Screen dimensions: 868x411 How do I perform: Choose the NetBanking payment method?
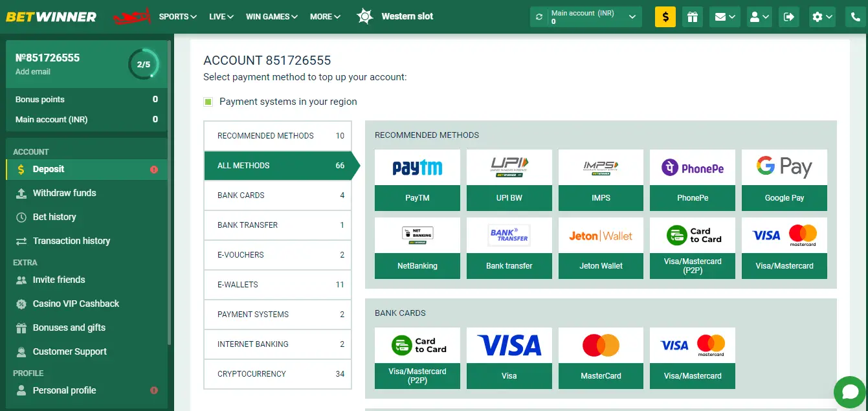tap(417, 248)
